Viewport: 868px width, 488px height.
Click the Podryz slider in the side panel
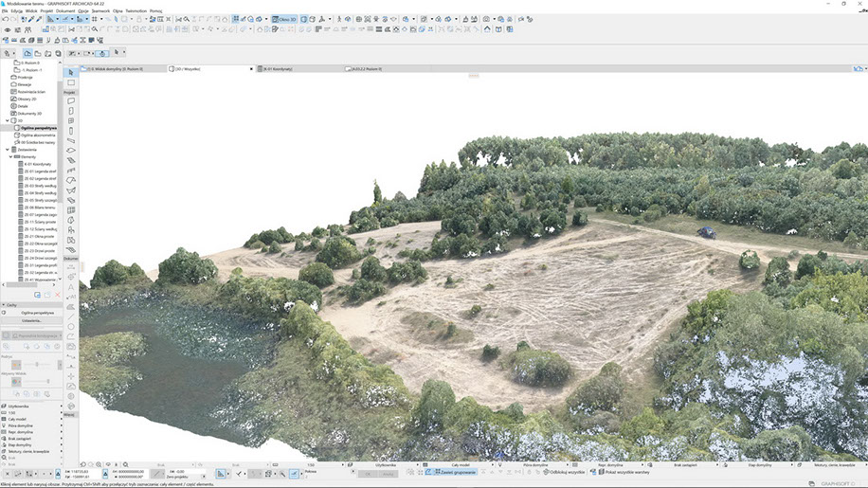tap(36, 365)
